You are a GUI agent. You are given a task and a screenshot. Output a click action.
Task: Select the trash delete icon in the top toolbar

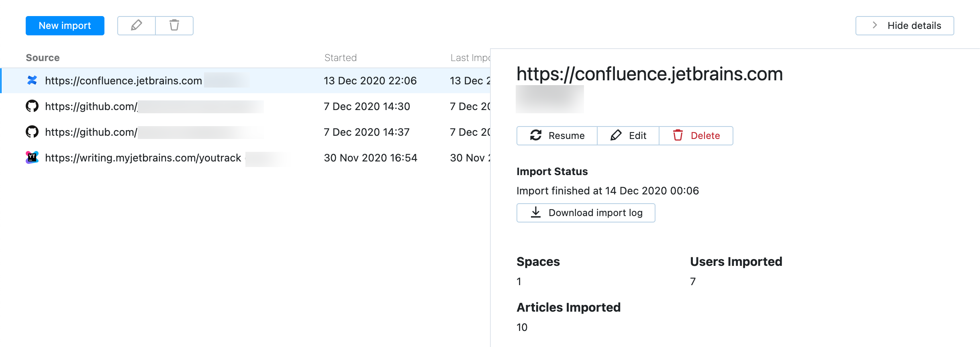coord(174,25)
